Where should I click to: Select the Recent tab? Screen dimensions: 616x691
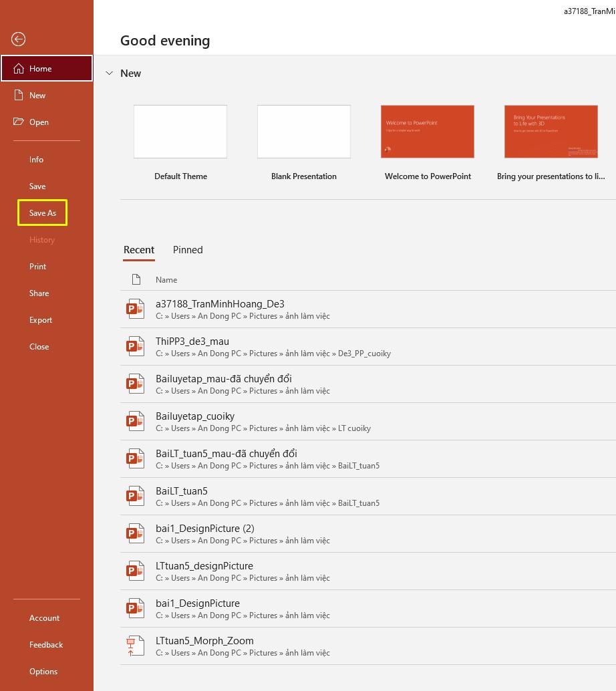[x=139, y=249]
